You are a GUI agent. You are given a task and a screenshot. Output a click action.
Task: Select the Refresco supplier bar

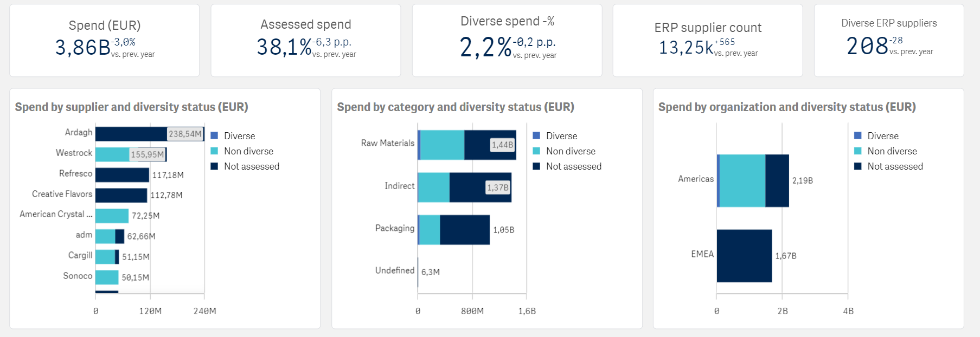click(122, 175)
